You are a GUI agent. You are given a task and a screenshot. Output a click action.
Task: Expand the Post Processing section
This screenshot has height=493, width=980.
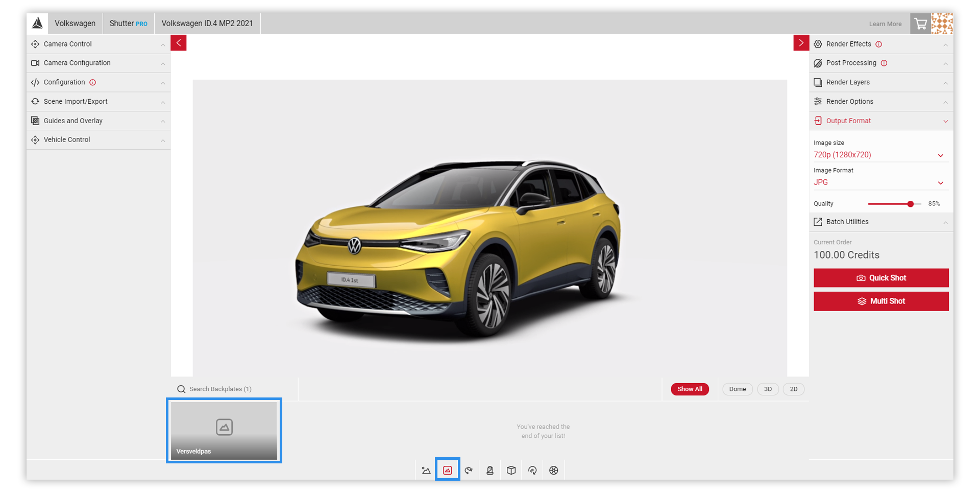pyautogui.click(x=881, y=63)
